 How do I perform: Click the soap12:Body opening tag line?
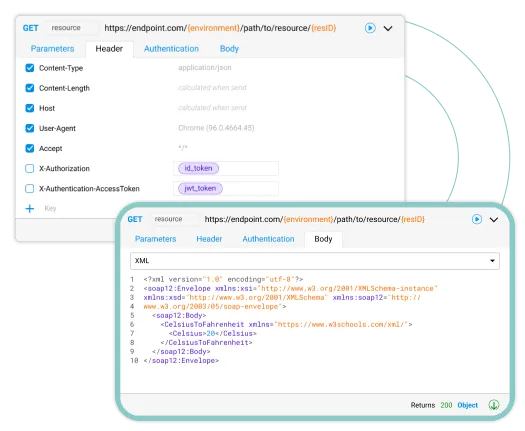[x=179, y=315]
